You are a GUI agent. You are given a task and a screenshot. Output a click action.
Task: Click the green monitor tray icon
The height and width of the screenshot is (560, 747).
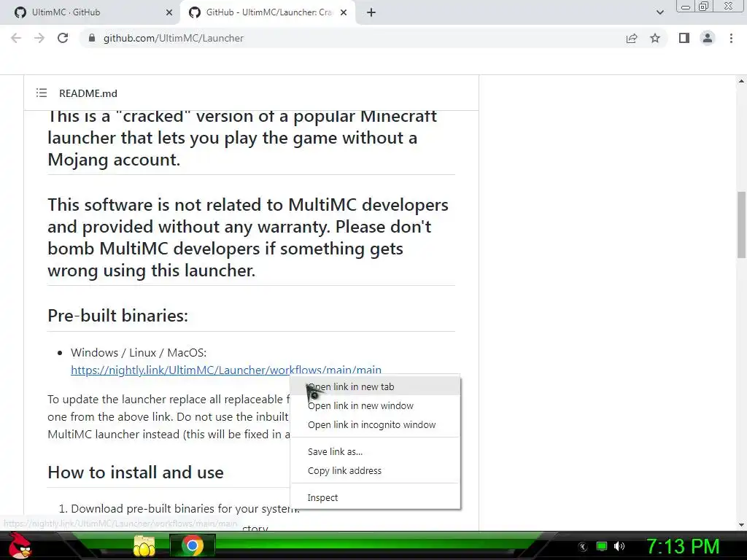(602, 546)
